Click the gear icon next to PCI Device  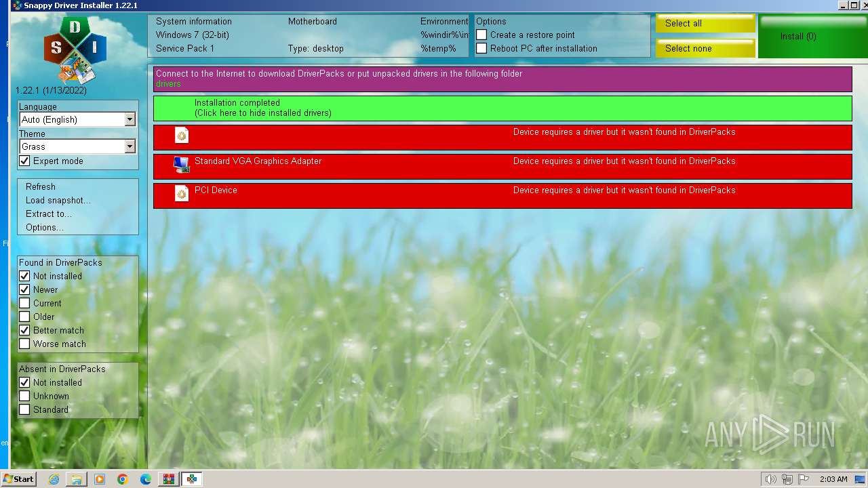[181, 193]
